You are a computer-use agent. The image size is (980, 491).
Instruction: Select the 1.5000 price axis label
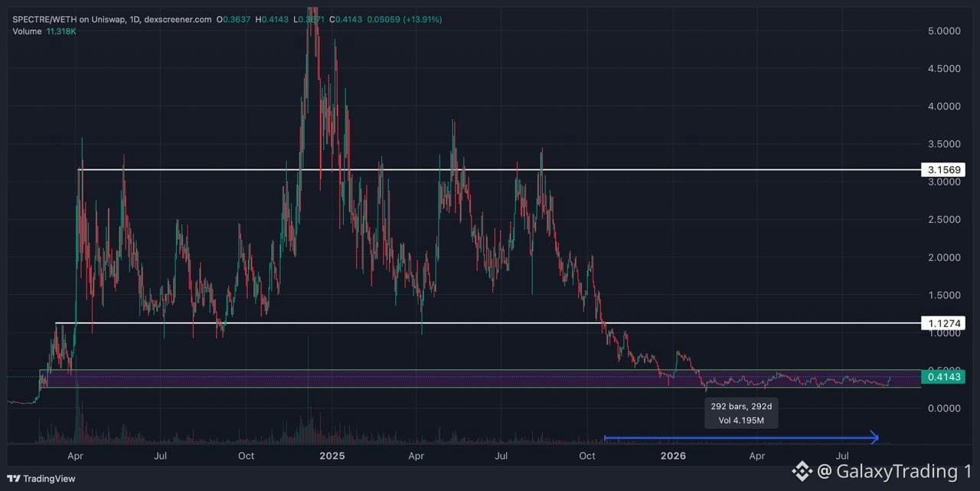[943, 295]
